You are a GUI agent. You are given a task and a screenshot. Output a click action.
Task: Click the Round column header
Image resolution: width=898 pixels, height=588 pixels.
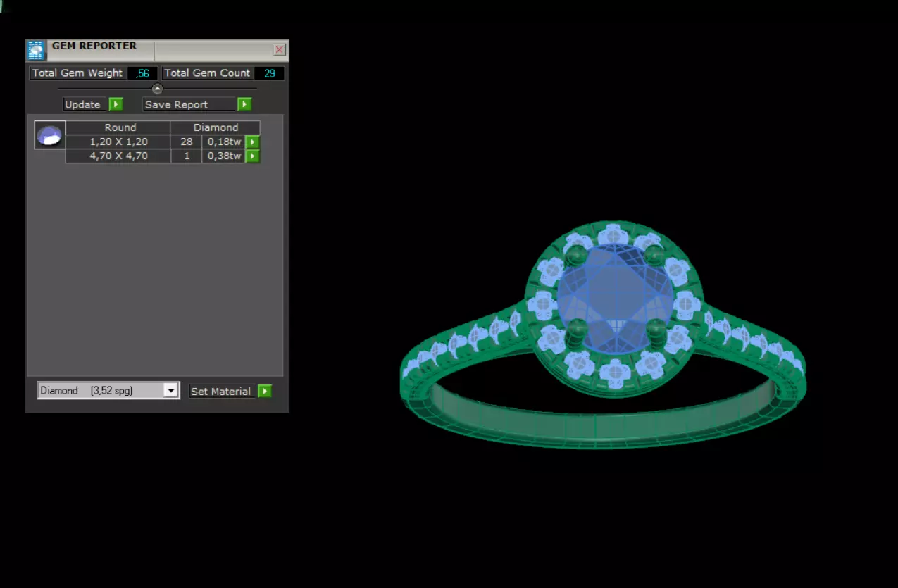pyautogui.click(x=118, y=127)
